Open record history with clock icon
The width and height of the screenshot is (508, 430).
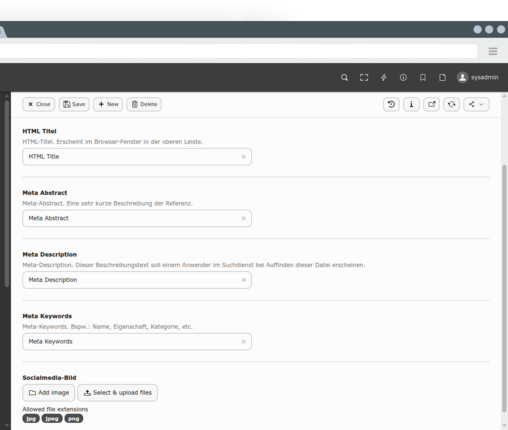coord(391,104)
